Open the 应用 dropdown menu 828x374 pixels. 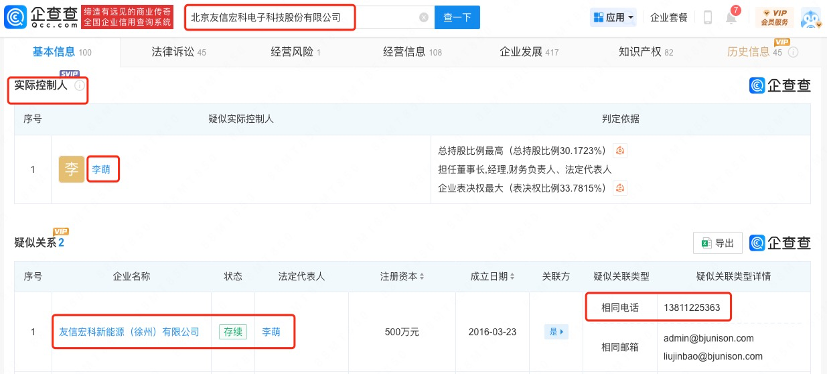(613, 17)
